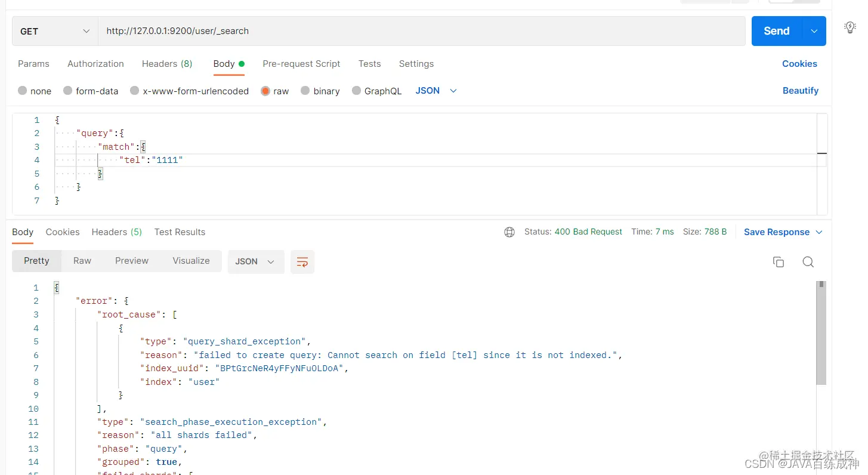Click the "grouped": true response line
The image size is (868, 475).
click(140, 462)
